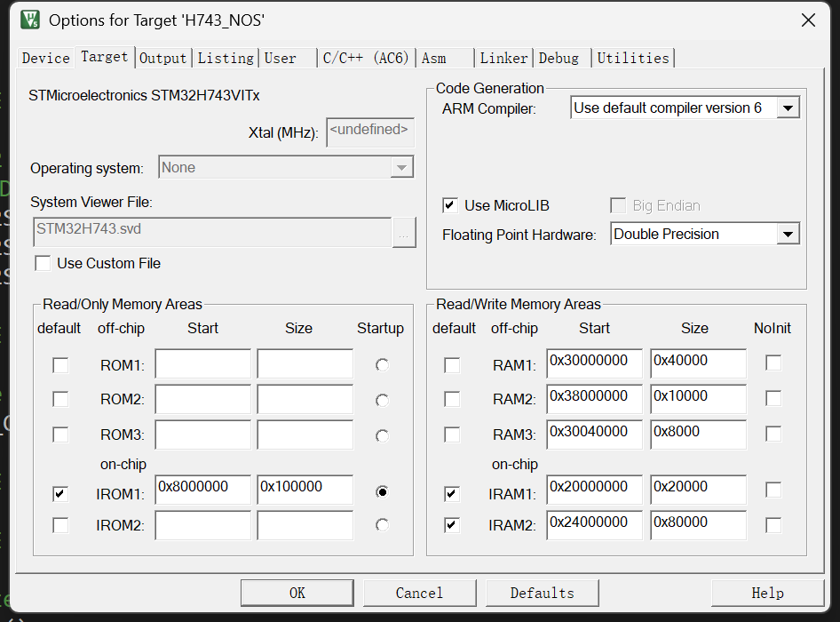Enable NoInit for IRAM2
Image resolution: width=840 pixels, height=622 pixels.
tap(773, 525)
